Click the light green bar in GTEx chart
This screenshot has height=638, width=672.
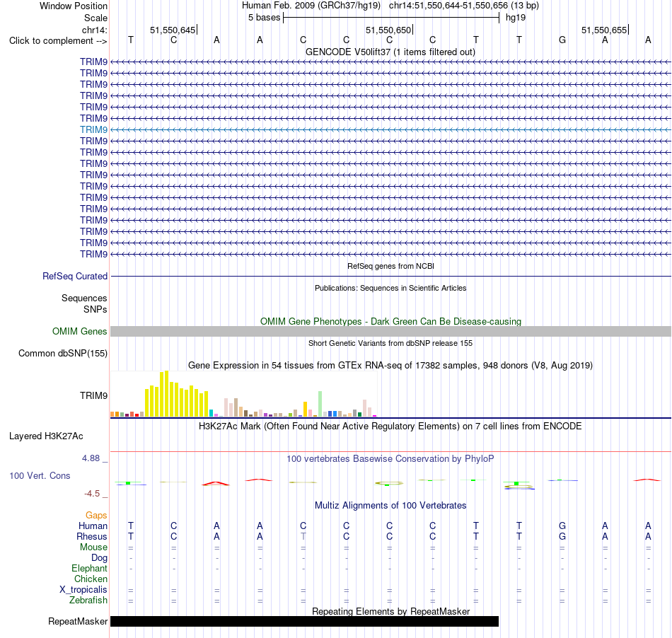pos(320,404)
